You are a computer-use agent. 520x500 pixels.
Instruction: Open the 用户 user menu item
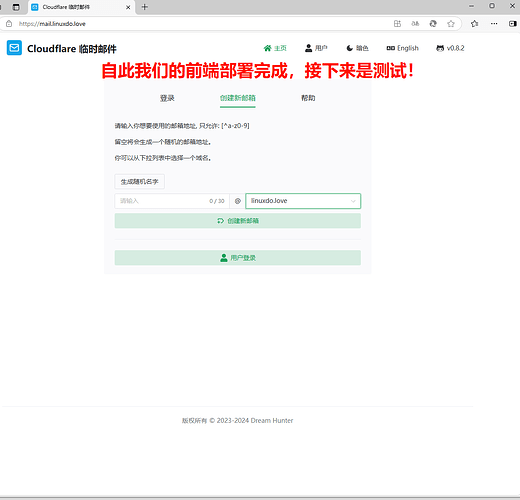pos(316,48)
